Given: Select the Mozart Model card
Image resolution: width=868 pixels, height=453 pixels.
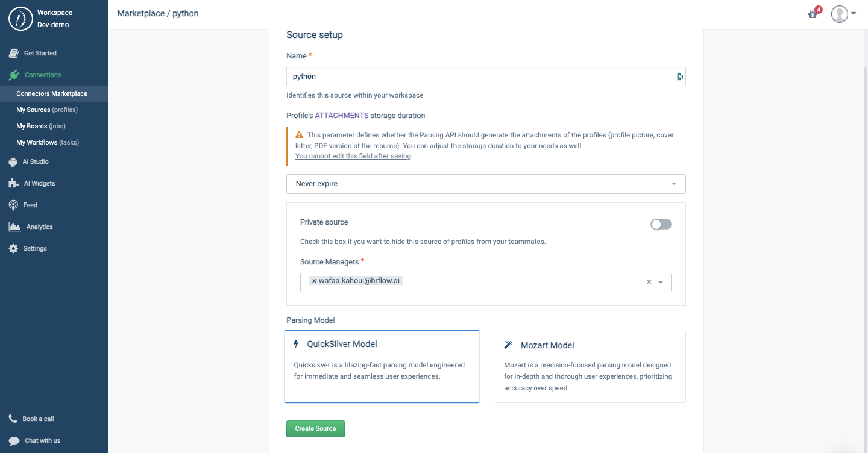Looking at the screenshot, I should (590, 366).
